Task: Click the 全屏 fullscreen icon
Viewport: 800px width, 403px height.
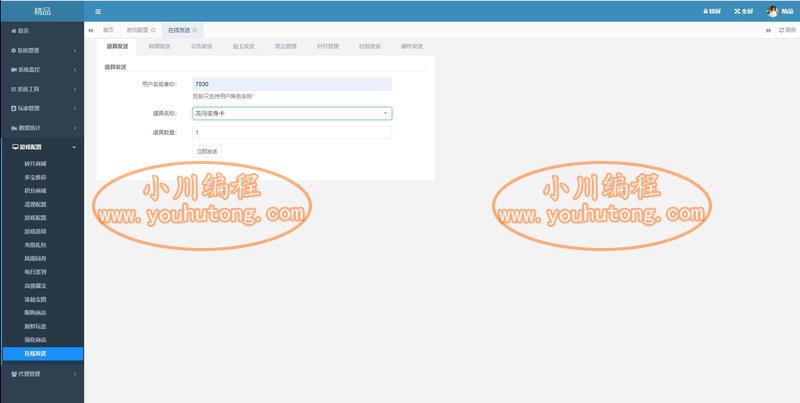Action: click(x=737, y=11)
